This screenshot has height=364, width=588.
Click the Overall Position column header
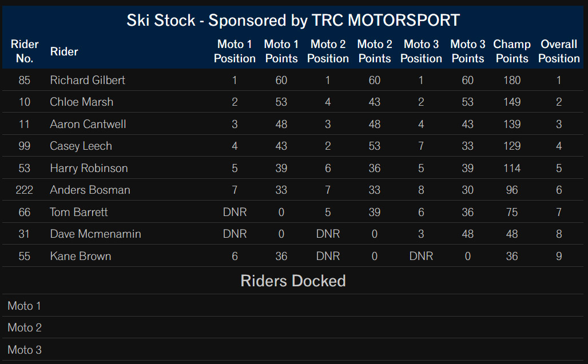[559, 51]
